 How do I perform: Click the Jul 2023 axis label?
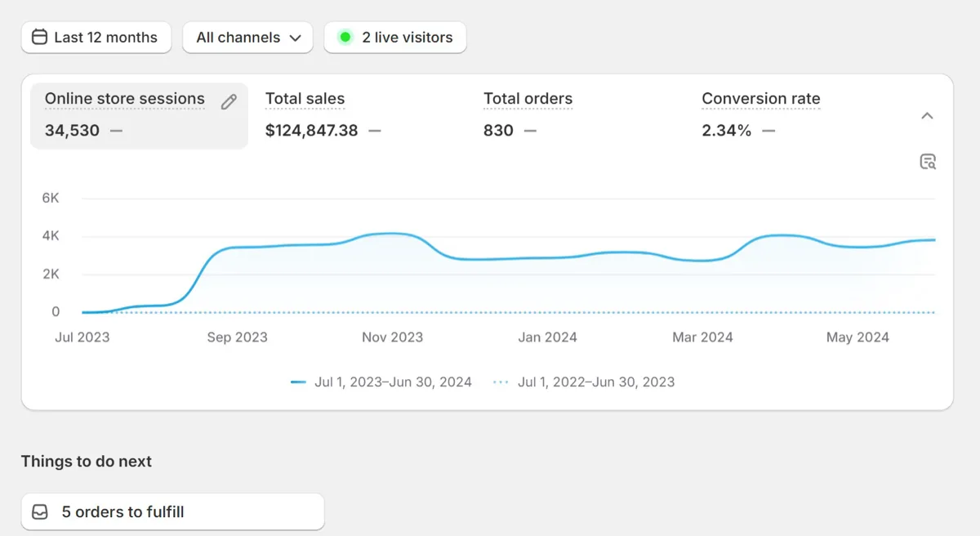(x=82, y=337)
